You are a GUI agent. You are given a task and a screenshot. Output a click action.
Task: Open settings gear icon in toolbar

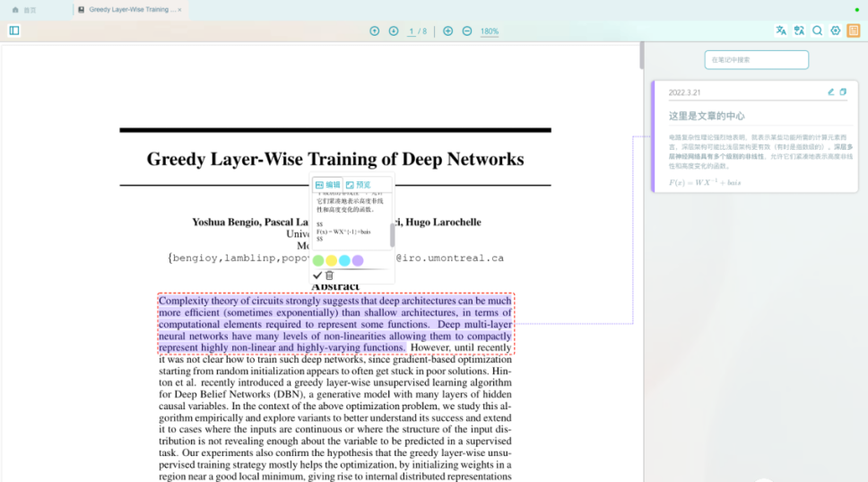[836, 31]
